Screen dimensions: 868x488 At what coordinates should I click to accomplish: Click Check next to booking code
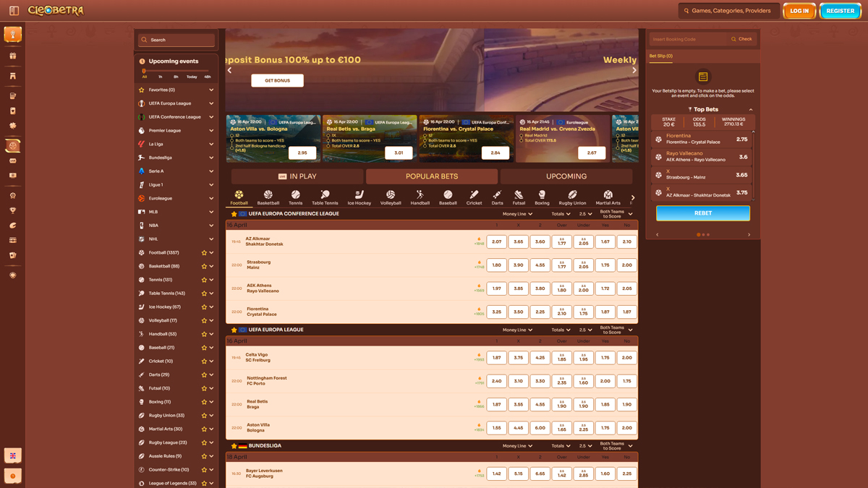coord(741,39)
